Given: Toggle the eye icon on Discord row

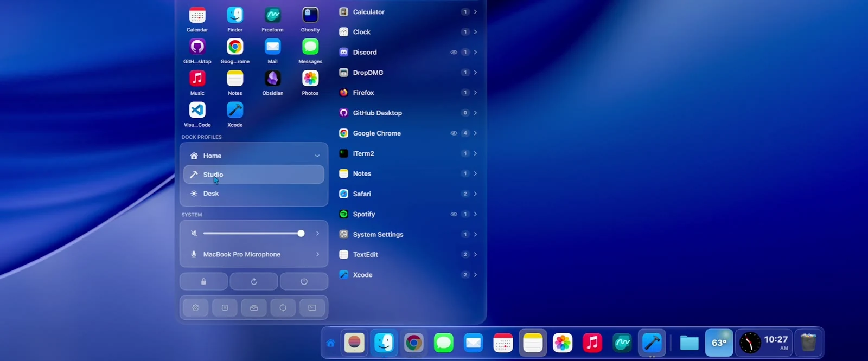Looking at the screenshot, I should (x=454, y=53).
